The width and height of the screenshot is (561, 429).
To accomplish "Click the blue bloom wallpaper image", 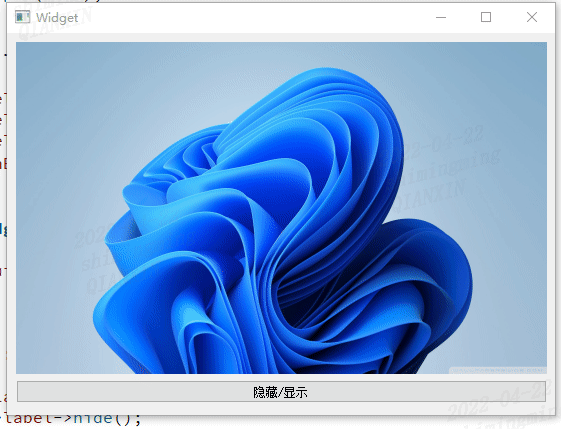I will (x=281, y=208).
